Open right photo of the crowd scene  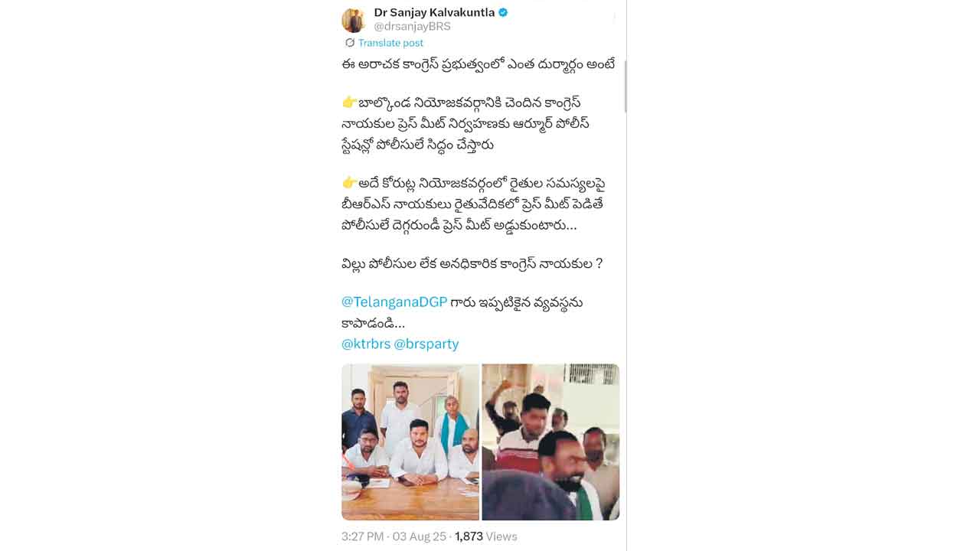pos(550,442)
